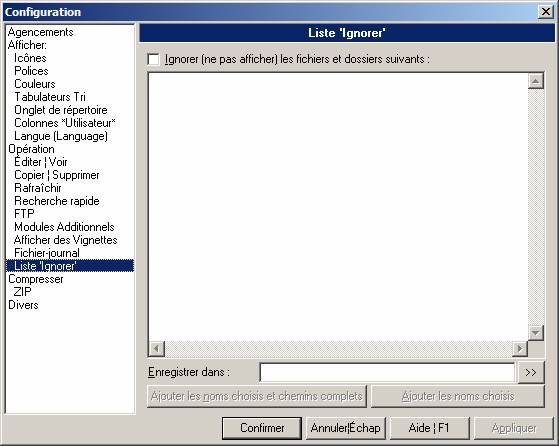
Task: Go to the FTP settings page
Action: (x=24, y=214)
